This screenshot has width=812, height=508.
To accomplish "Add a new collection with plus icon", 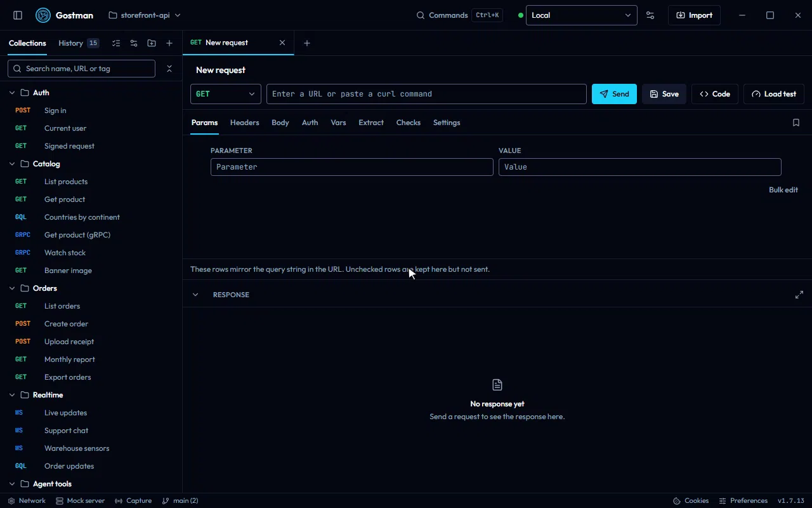I will pyautogui.click(x=169, y=43).
